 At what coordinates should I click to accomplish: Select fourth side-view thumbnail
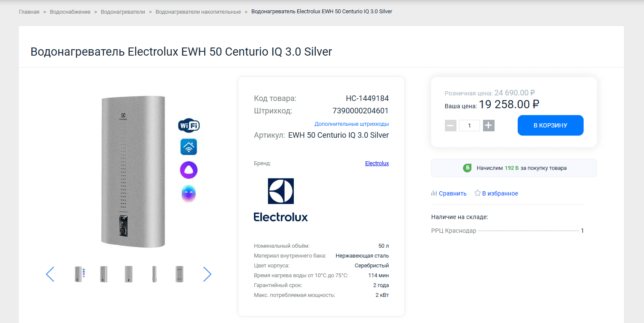[x=155, y=274]
